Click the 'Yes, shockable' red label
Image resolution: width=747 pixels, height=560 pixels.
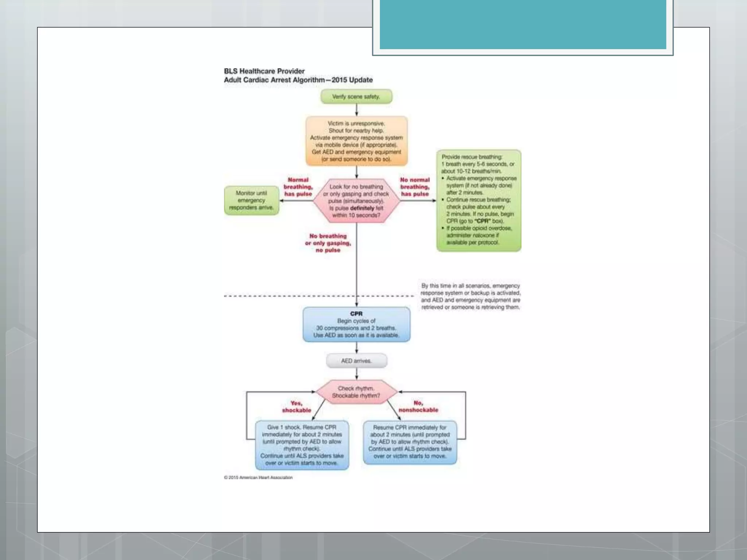pyautogui.click(x=297, y=407)
